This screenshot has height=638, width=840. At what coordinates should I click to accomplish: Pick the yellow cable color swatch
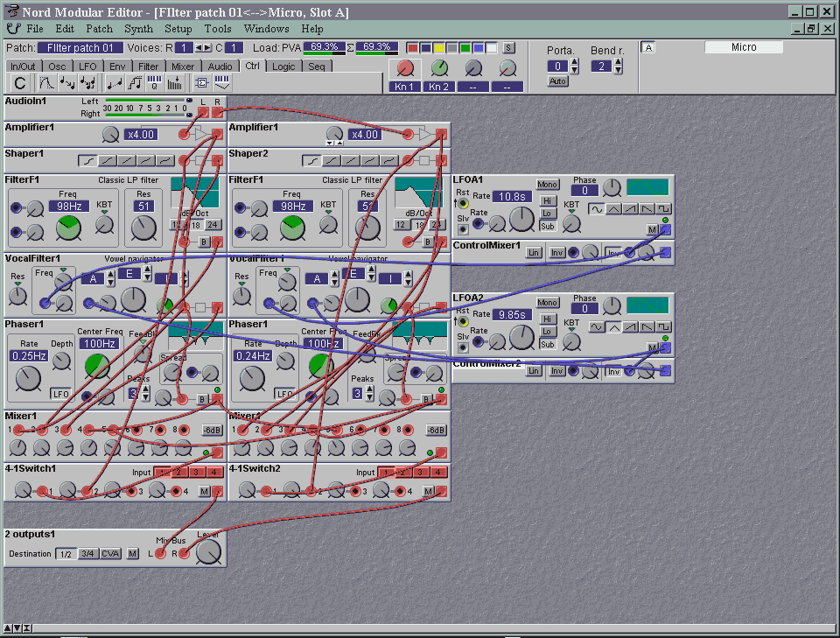tap(438, 48)
